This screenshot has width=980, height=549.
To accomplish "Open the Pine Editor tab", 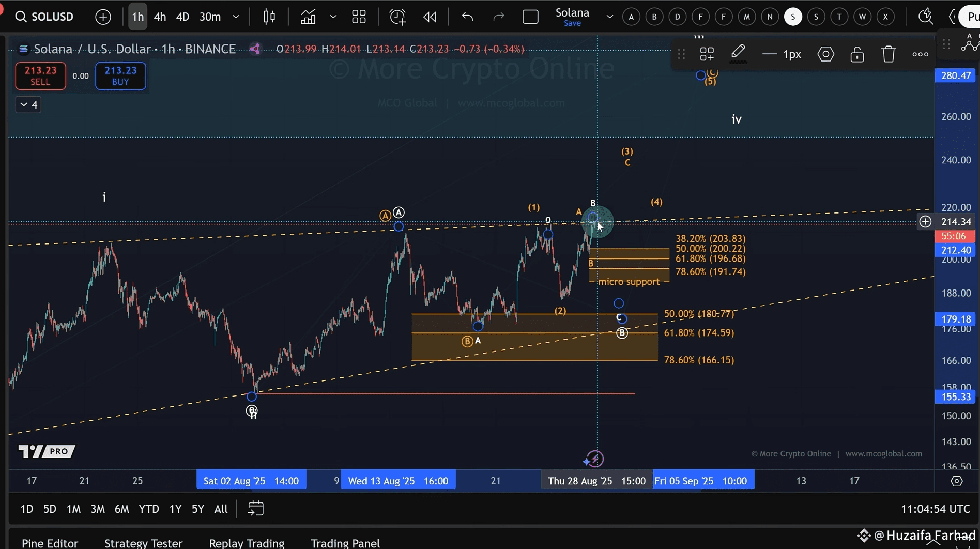I will (50, 543).
